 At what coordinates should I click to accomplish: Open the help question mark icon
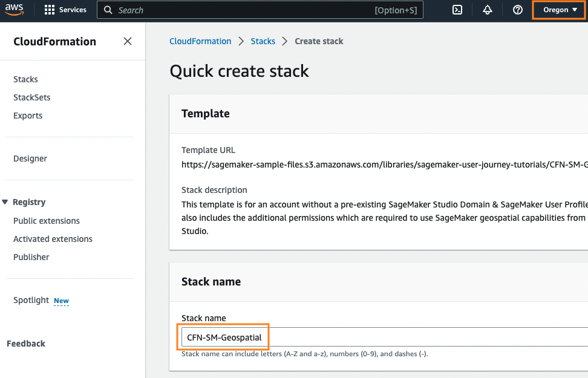click(517, 10)
